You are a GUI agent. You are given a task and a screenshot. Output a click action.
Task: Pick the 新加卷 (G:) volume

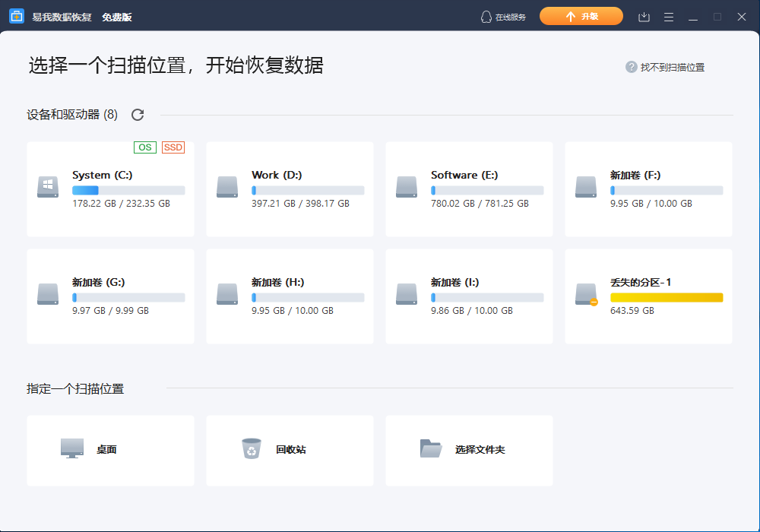[110, 296]
